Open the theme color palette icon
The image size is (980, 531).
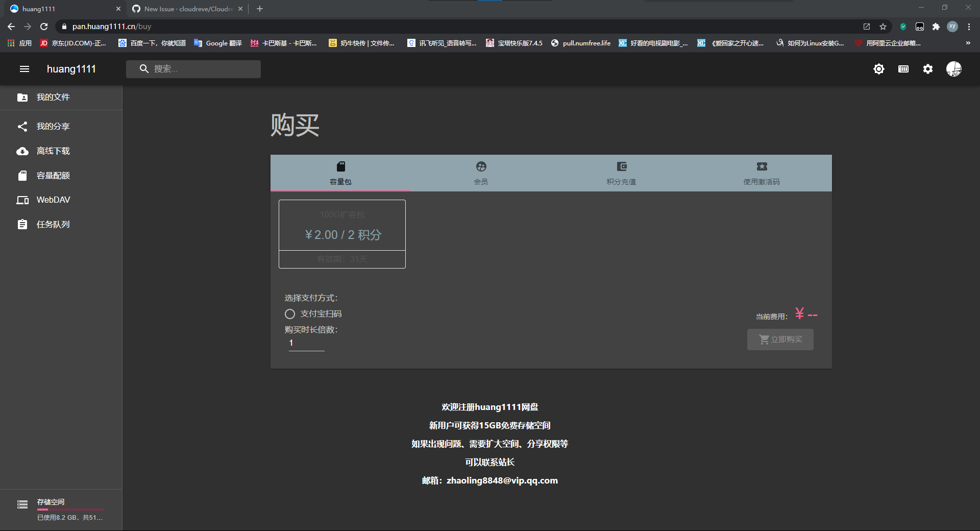tap(879, 69)
